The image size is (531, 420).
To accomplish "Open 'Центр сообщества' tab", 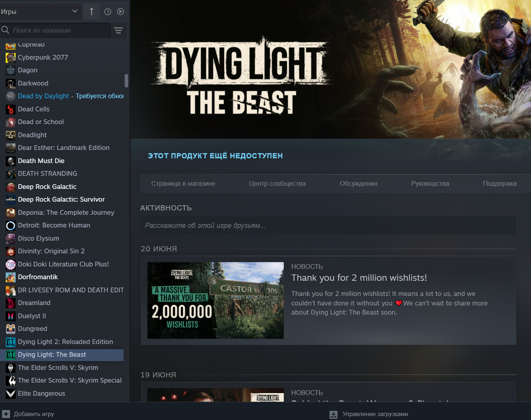I will [x=277, y=183].
